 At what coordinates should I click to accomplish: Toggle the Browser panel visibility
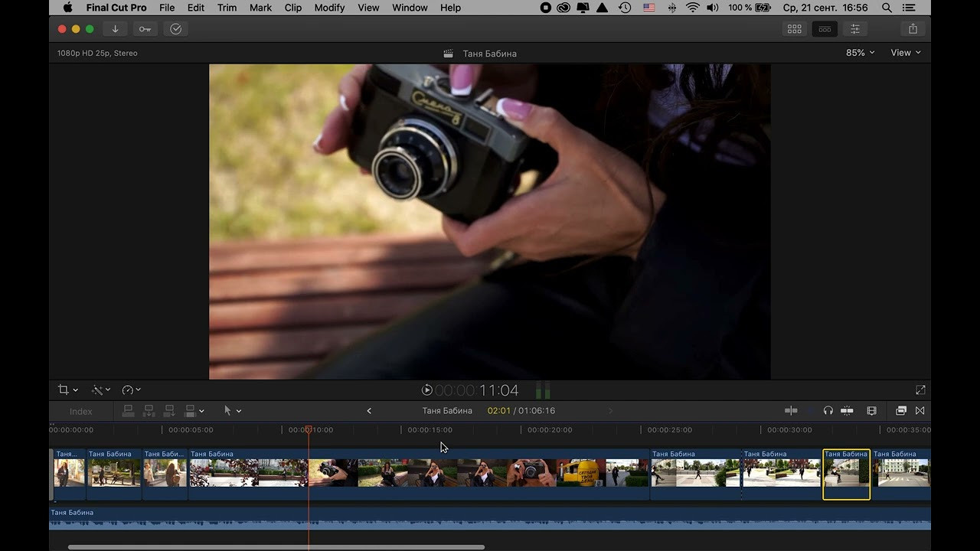[x=795, y=29]
